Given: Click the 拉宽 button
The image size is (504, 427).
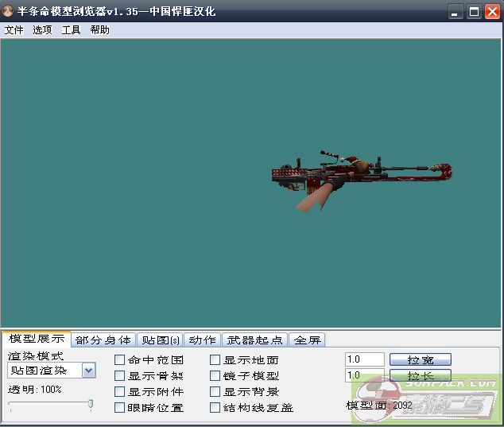Looking at the screenshot, I should click(x=420, y=360).
